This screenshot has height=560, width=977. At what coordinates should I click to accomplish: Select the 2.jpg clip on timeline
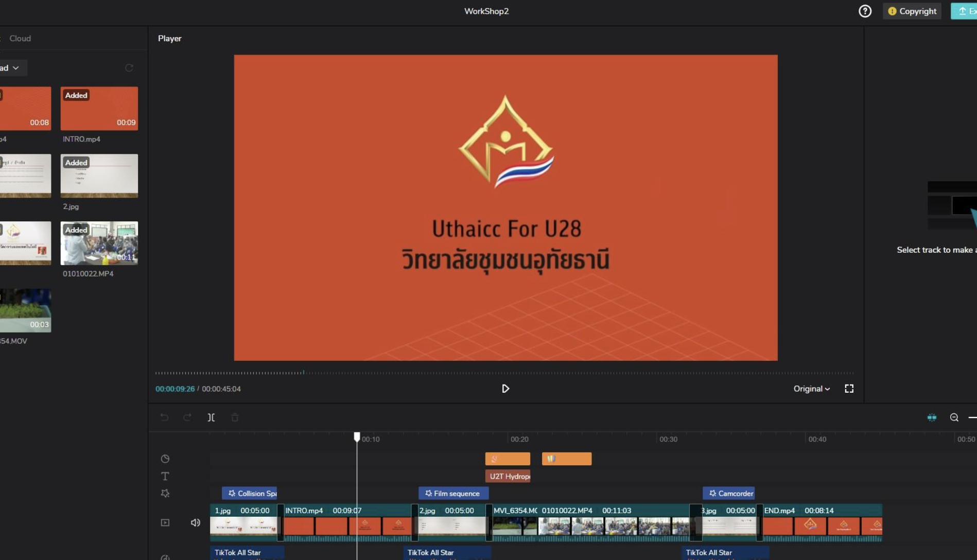452,522
